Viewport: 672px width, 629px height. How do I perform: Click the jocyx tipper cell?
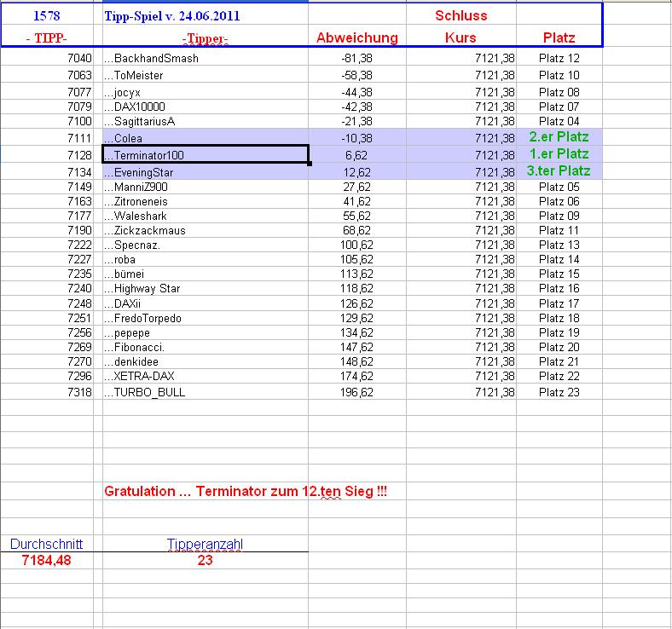206,91
